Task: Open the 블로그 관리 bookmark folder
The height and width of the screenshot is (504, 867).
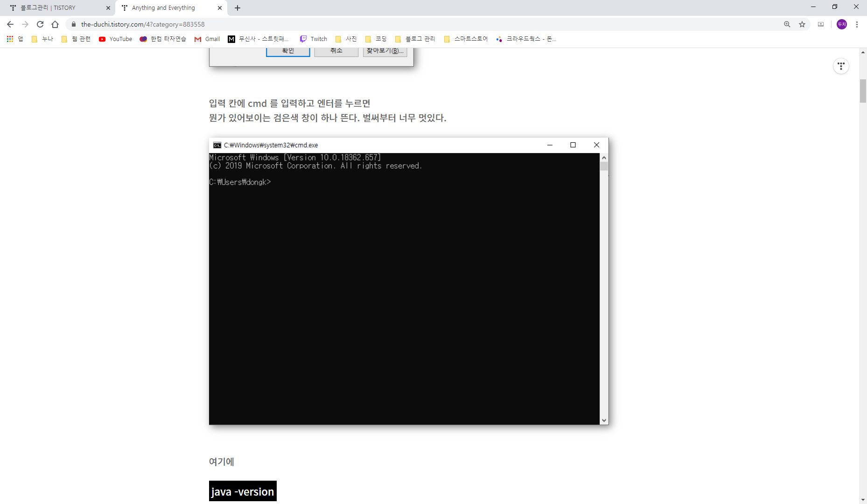Action: 415,39
